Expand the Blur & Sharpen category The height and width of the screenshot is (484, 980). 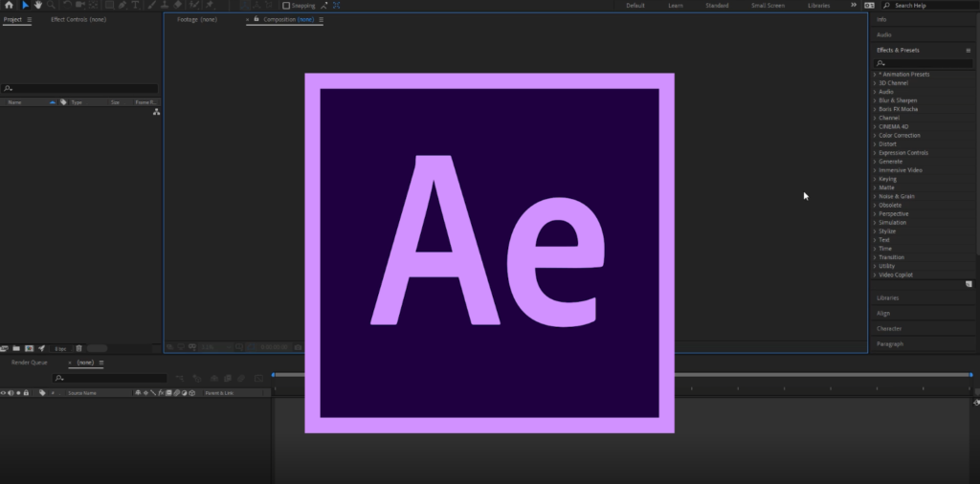tap(875, 100)
